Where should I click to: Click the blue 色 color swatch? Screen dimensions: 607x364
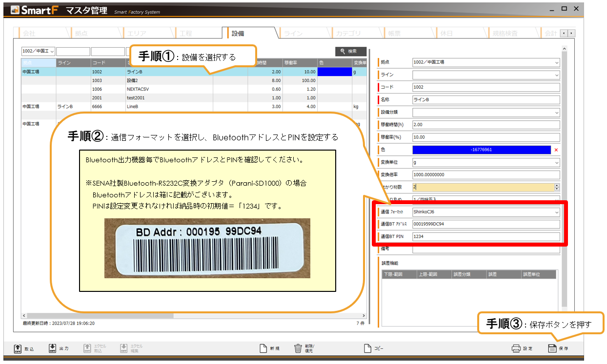[x=481, y=150]
